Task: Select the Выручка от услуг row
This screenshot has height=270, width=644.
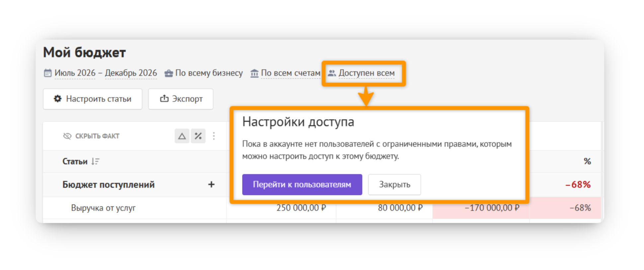Action: (x=134, y=208)
